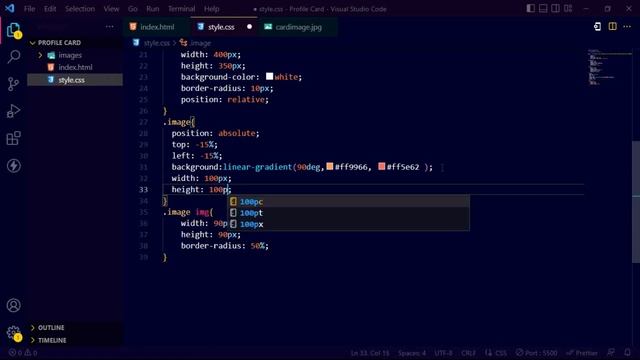The height and width of the screenshot is (360, 640).
Task: Open the Manage gear settings icon
Action: point(13,333)
